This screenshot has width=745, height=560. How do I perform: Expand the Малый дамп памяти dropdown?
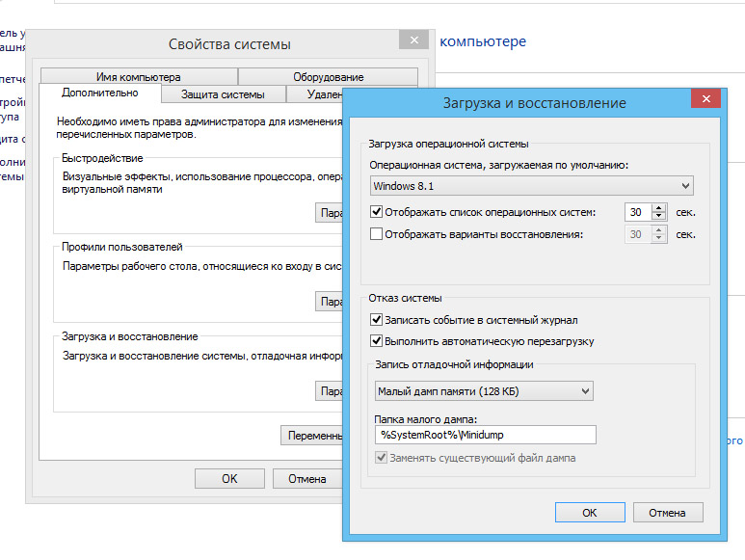pos(484,390)
